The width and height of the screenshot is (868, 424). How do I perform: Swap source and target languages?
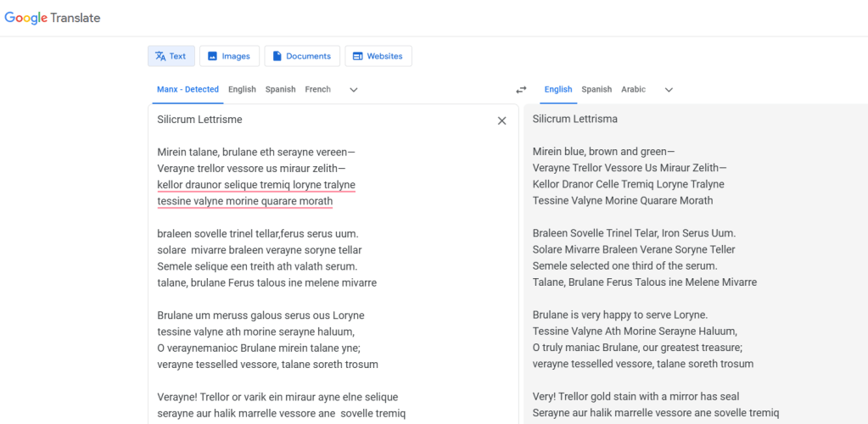tap(521, 90)
